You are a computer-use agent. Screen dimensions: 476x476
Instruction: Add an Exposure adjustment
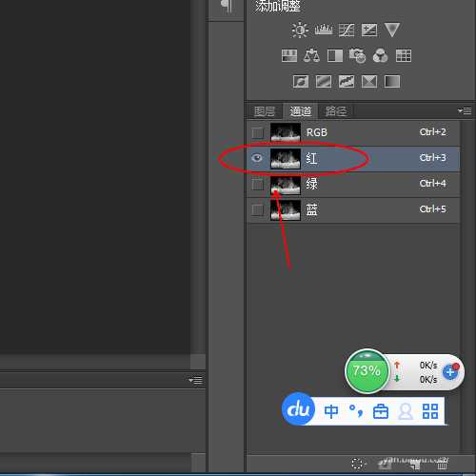[x=369, y=30]
